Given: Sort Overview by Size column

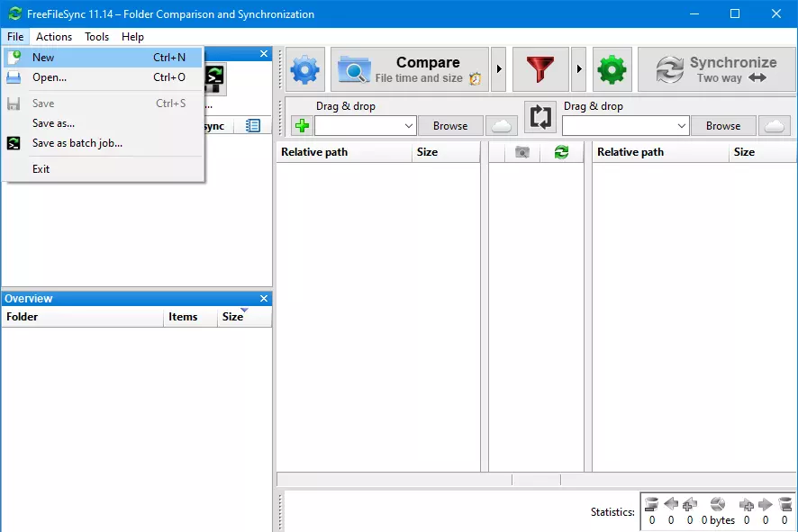Looking at the screenshot, I should (x=244, y=317).
